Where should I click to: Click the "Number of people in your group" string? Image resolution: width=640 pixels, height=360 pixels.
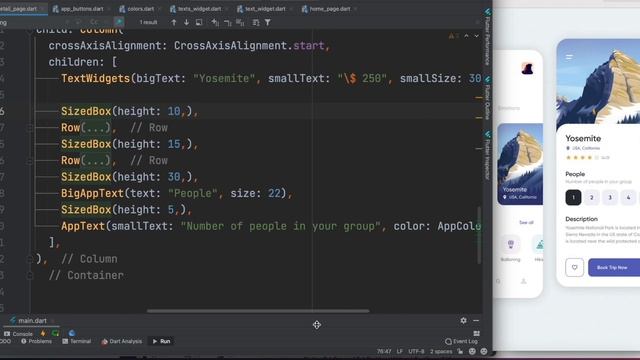[x=280, y=226]
